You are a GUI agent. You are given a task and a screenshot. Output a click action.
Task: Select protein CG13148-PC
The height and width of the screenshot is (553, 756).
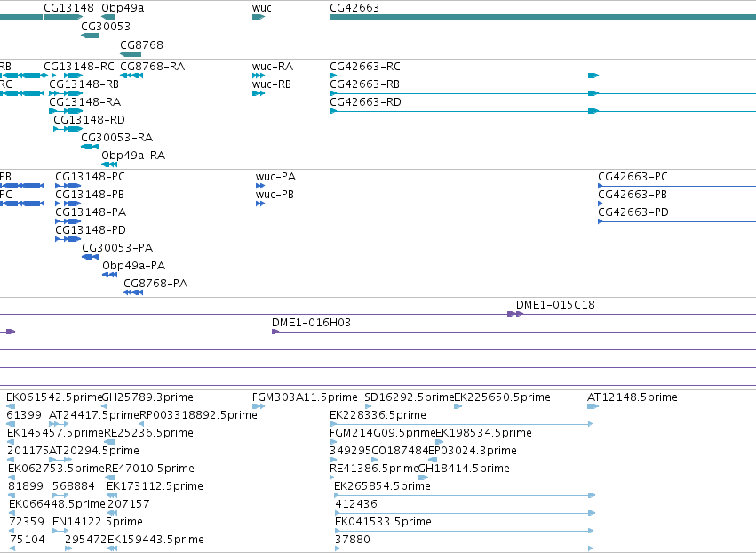click(90, 177)
